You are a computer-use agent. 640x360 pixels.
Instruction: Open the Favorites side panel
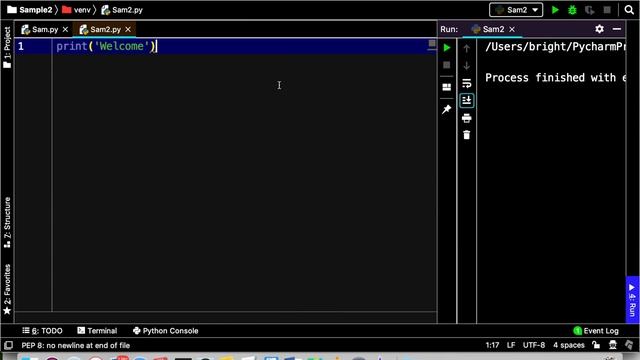(7, 289)
